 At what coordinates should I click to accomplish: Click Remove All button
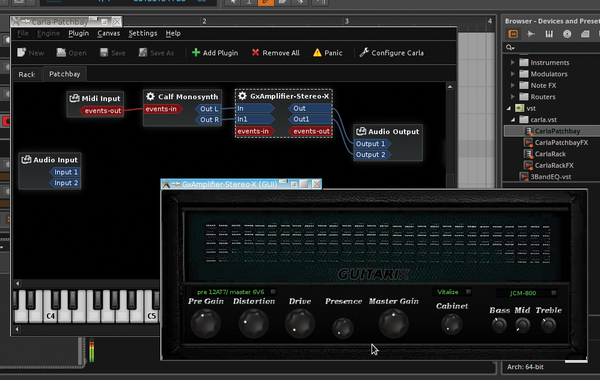point(276,53)
